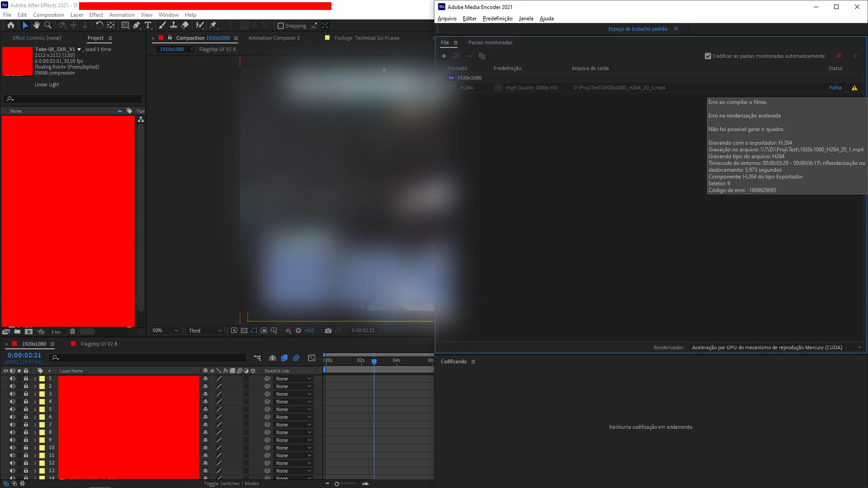The image size is (868, 488).
Task: Open Parent None dropdown for layer 1
Action: click(293, 379)
